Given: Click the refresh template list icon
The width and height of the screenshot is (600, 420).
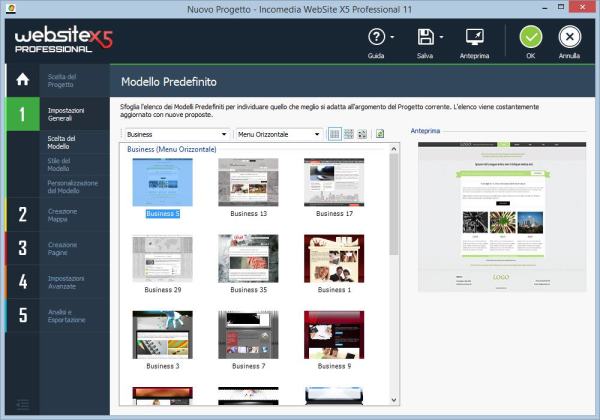Looking at the screenshot, I should coord(380,134).
